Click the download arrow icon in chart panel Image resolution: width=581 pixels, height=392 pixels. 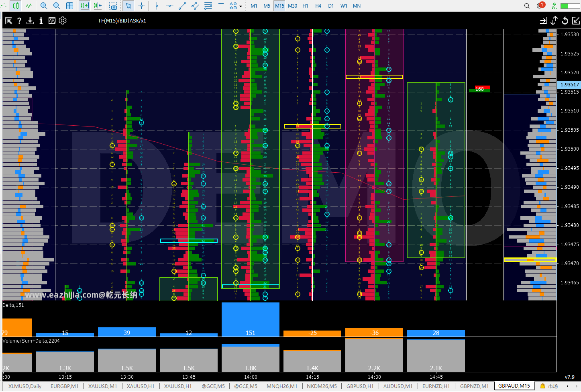coord(30,20)
